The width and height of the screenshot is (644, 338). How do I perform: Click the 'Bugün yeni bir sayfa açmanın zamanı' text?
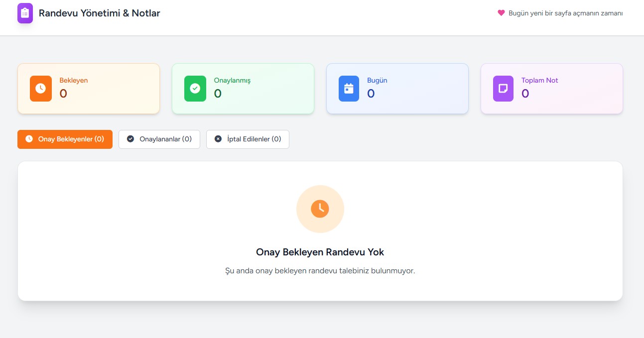565,13
